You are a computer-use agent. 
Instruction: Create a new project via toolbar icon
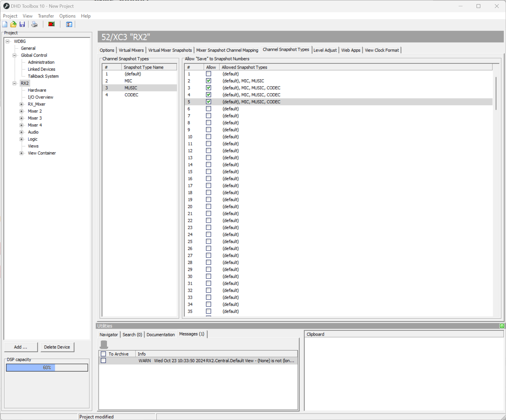pyautogui.click(x=5, y=24)
